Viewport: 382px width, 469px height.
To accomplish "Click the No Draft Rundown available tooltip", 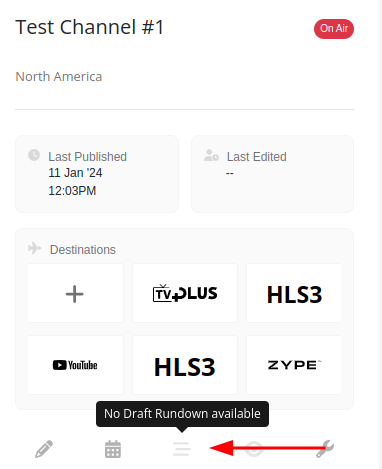I will point(182,414).
